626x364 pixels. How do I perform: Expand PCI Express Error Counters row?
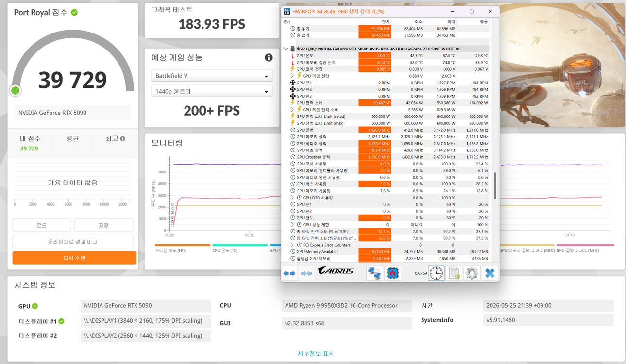pyautogui.click(x=292, y=245)
